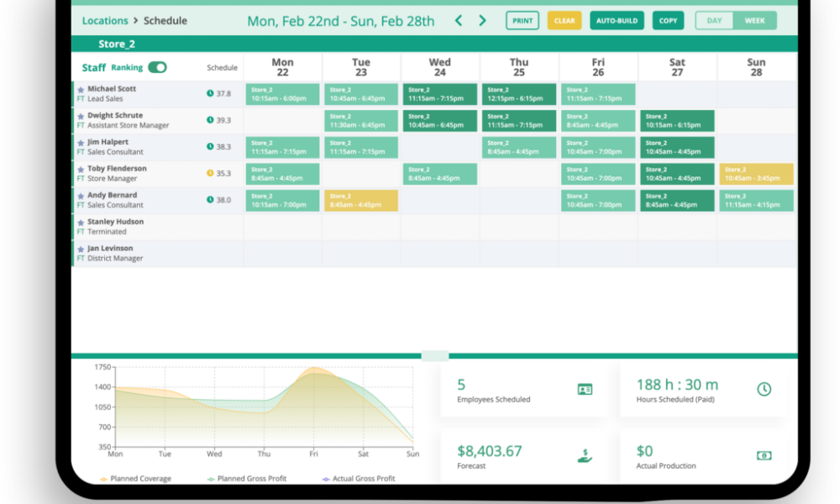Click clock icon in Hours Scheduled card
Image resolution: width=840 pixels, height=504 pixels.
pyautogui.click(x=764, y=390)
